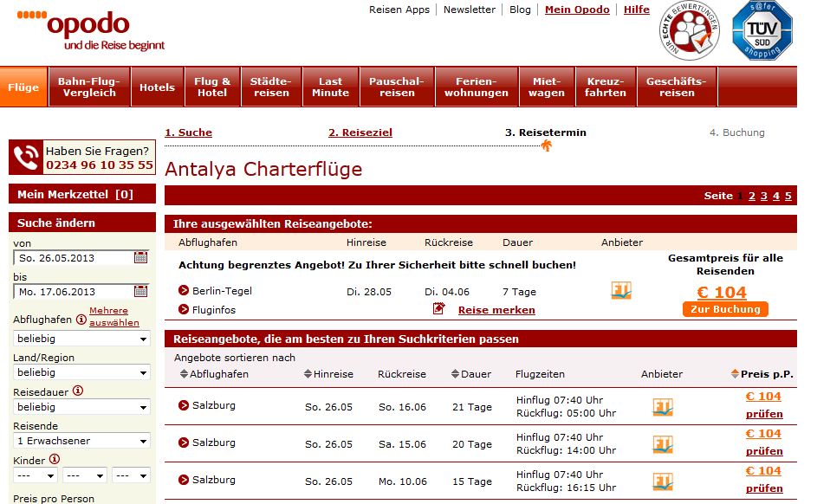Open Mein Merkzettel [0]

(82, 194)
